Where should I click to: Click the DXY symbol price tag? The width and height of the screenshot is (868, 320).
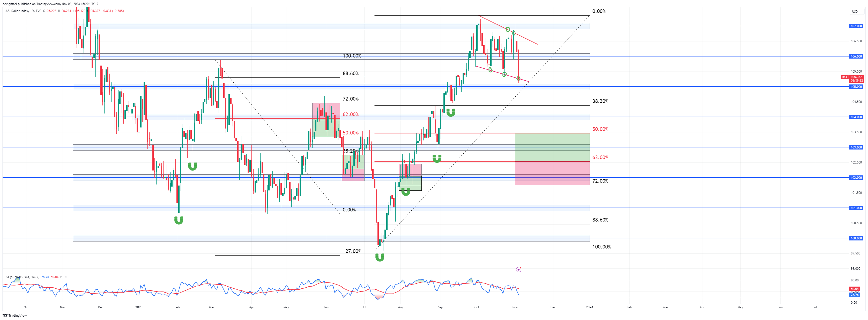coord(844,77)
